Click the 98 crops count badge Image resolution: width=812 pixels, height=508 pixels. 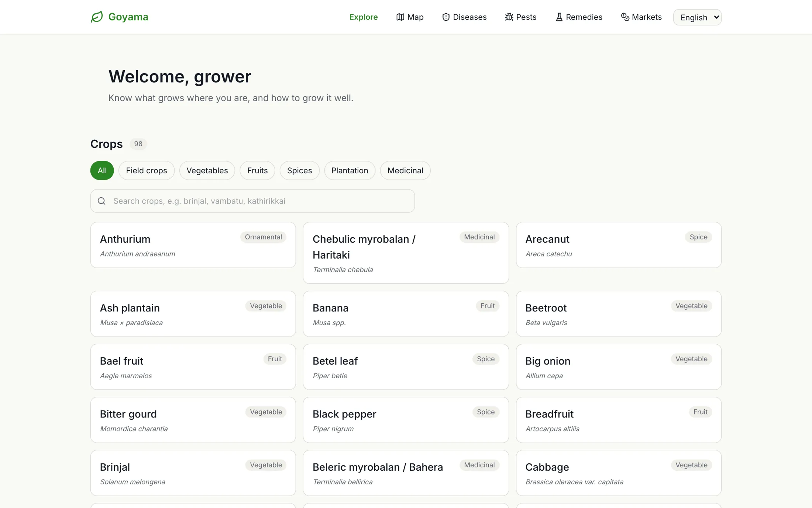(x=138, y=144)
